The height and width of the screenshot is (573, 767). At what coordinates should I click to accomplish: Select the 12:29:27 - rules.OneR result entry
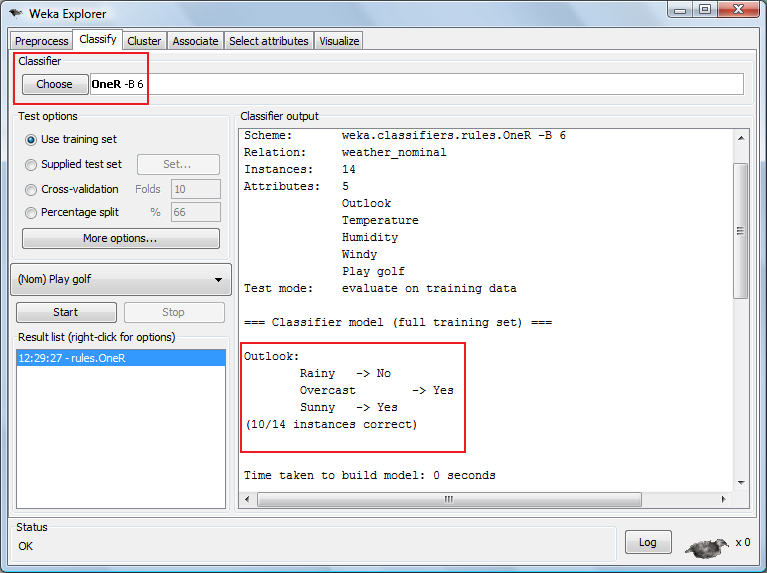click(x=121, y=358)
